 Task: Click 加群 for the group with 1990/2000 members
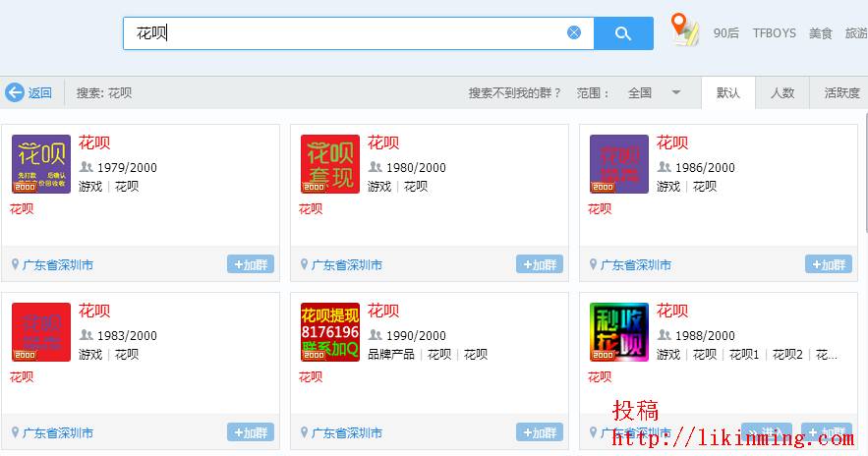click(540, 432)
